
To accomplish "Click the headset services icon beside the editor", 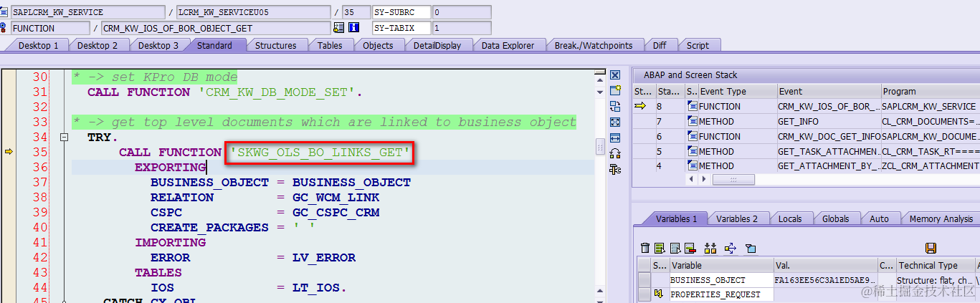I will (614, 153).
